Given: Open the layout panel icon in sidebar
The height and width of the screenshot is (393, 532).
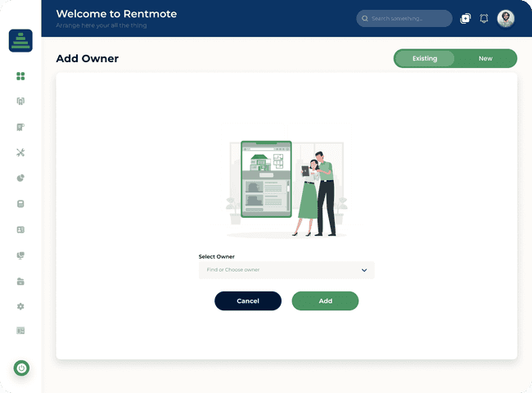Looking at the screenshot, I should click(x=20, y=331).
